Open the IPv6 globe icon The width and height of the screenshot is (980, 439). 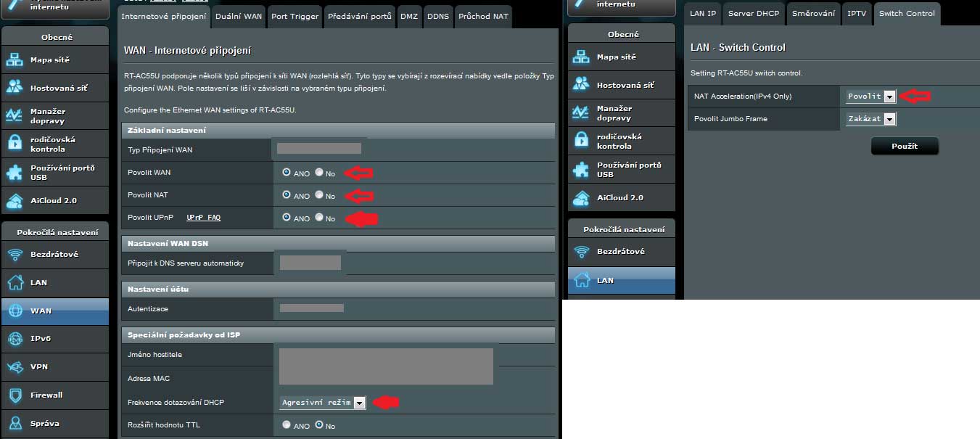[15, 338]
